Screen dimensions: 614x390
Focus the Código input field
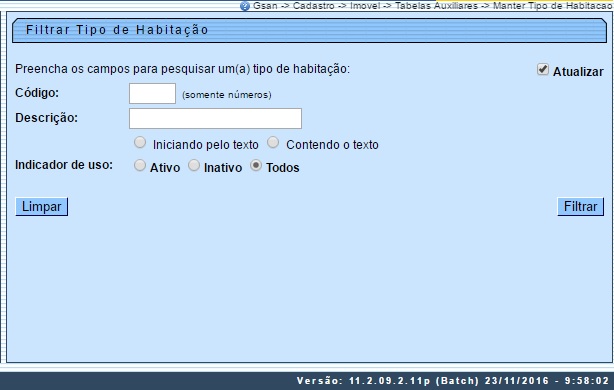tap(152, 94)
